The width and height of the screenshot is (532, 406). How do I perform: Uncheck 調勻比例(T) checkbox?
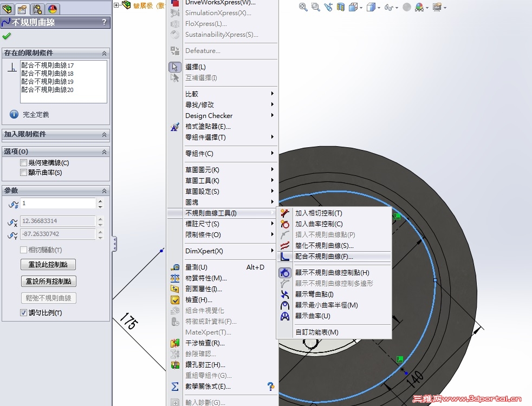click(x=23, y=312)
